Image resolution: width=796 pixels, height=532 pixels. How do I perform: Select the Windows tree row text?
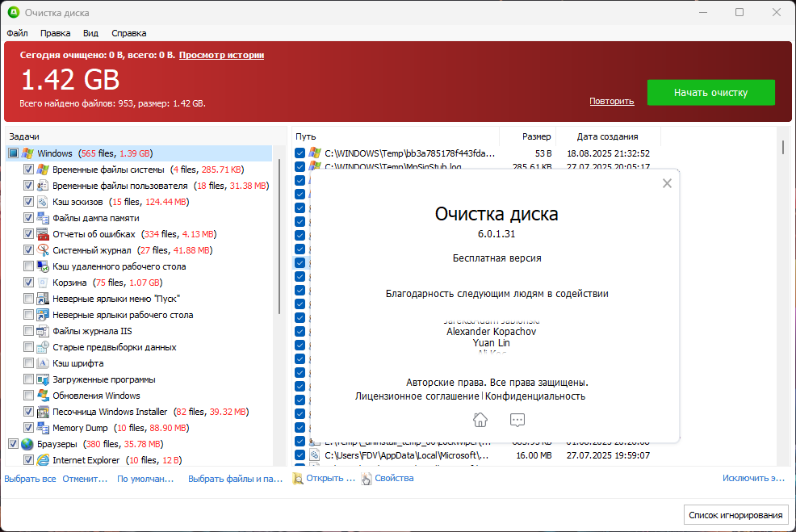(x=95, y=153)
